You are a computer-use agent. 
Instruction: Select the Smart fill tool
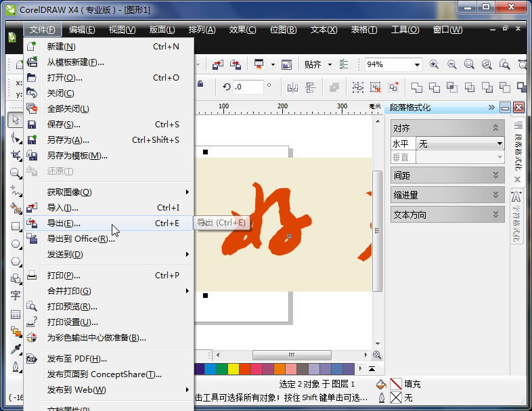[16, 208]
